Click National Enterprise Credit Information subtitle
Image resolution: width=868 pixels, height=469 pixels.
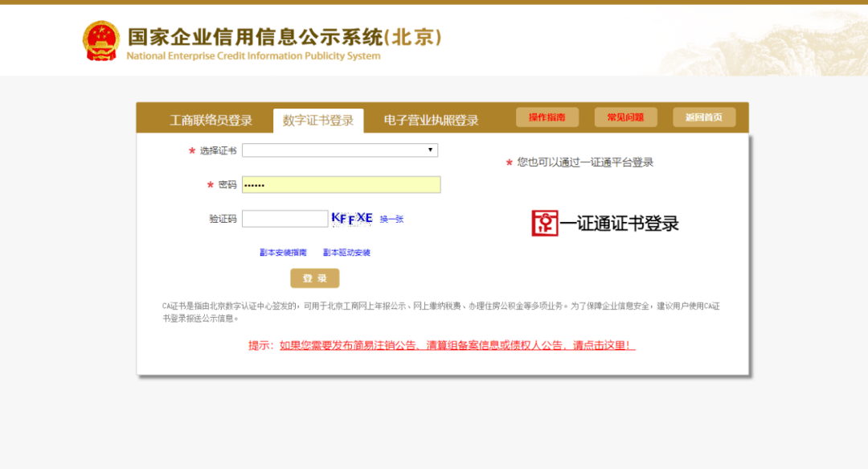click(253, 56)
